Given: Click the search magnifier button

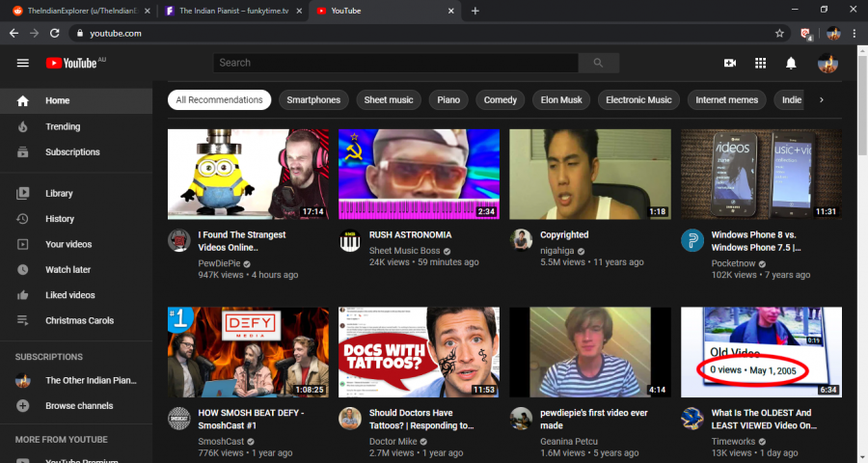Looking at the screenshot, I should click(598, 63).
